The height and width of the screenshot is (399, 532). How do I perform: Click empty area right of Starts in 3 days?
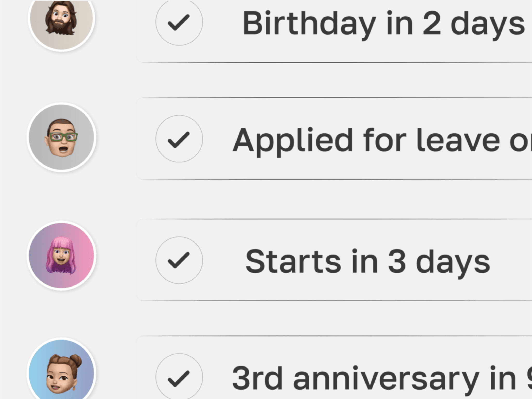(x=512, y=260)
